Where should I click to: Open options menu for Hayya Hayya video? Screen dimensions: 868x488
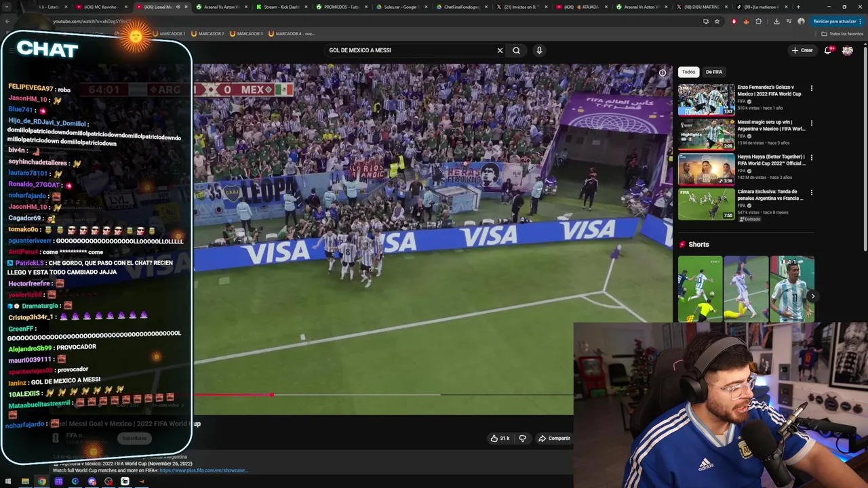click(811, 158)
